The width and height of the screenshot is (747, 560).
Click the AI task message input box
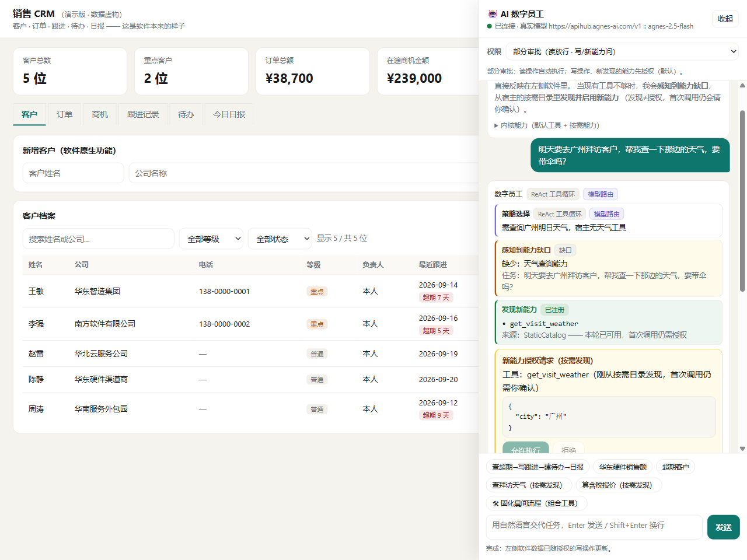click(x=594, y=527)
